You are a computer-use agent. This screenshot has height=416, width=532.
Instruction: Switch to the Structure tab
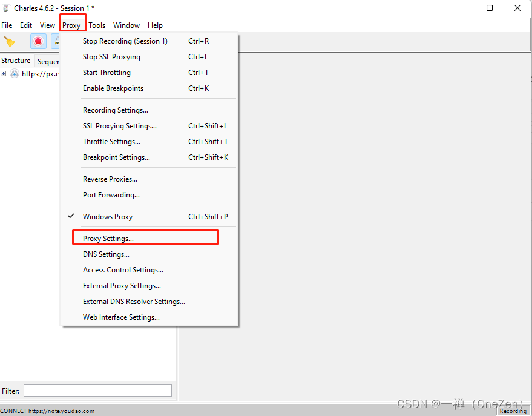tap(16, 61)
